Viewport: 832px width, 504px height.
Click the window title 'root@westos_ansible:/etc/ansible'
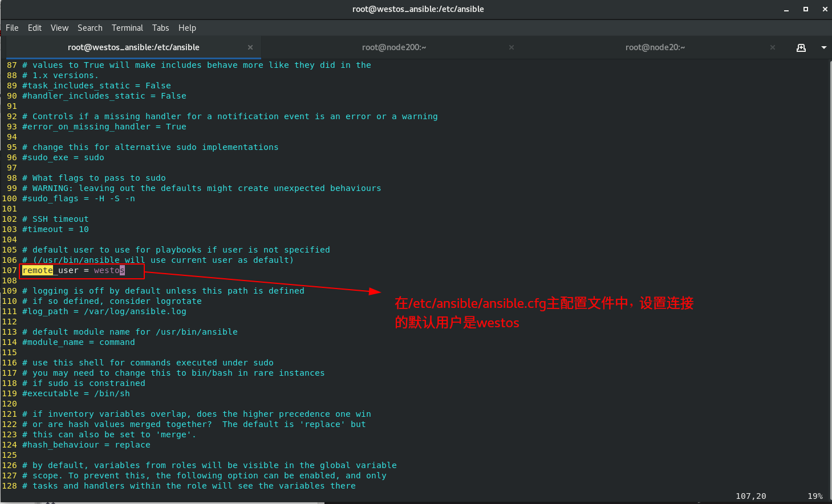(418, 9)
